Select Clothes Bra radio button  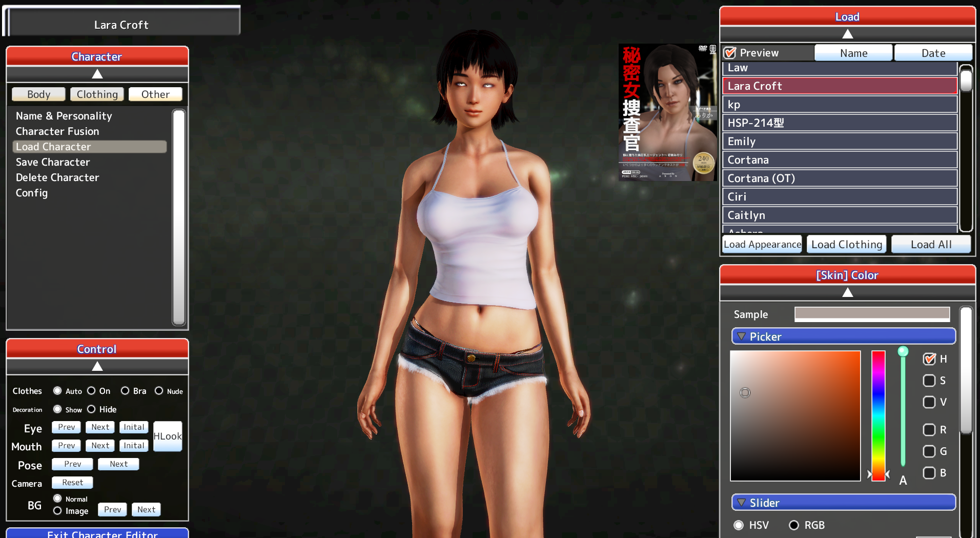(x=125, y=391)
